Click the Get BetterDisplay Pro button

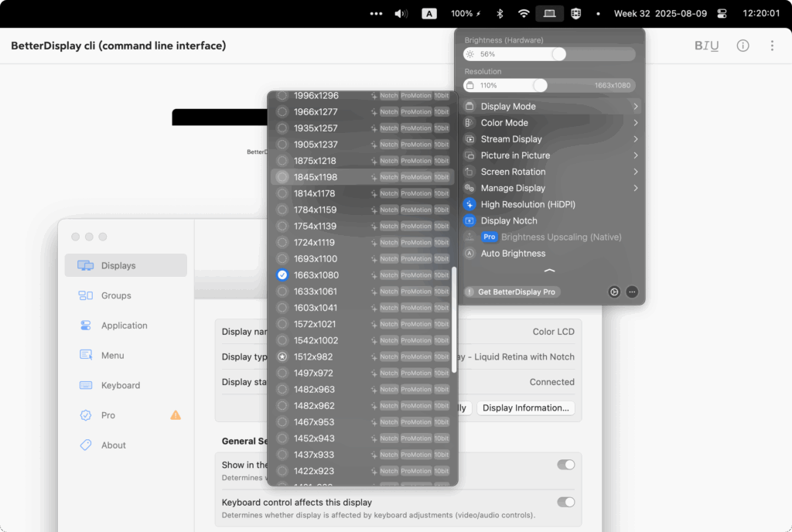[x=512, y=292]
